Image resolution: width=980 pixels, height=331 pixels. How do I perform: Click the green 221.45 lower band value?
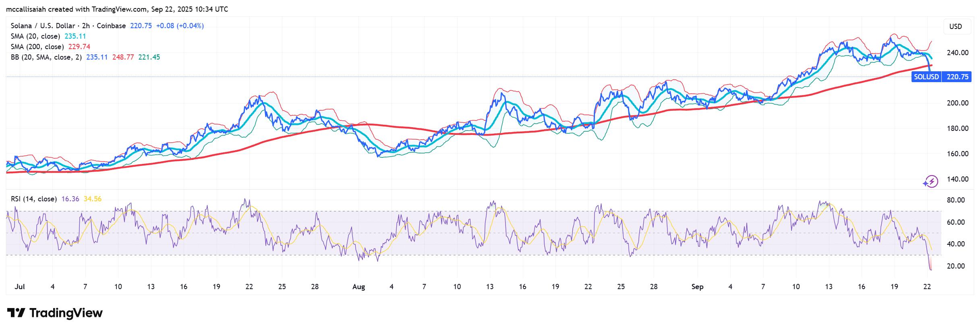[x=149, y=57]
